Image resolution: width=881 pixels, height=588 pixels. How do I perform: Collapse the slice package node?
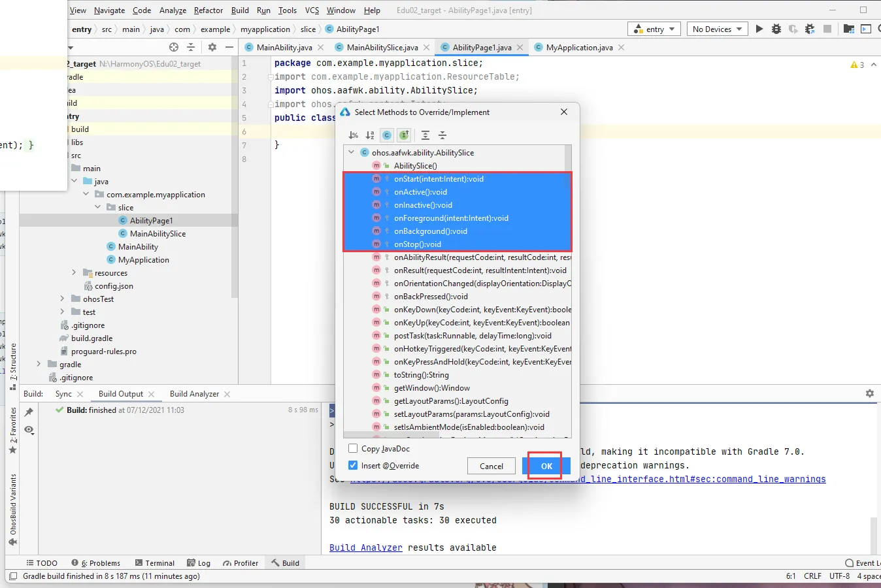click(x=97, y=207)
